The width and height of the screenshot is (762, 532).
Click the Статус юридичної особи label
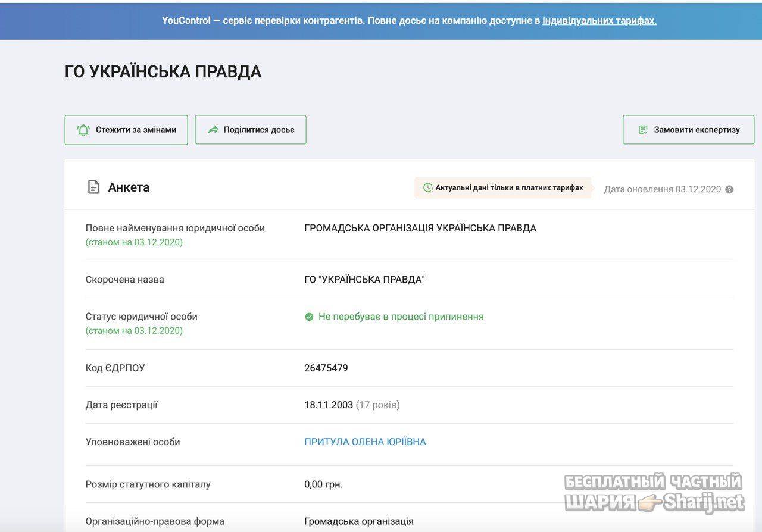coord(142,317)
